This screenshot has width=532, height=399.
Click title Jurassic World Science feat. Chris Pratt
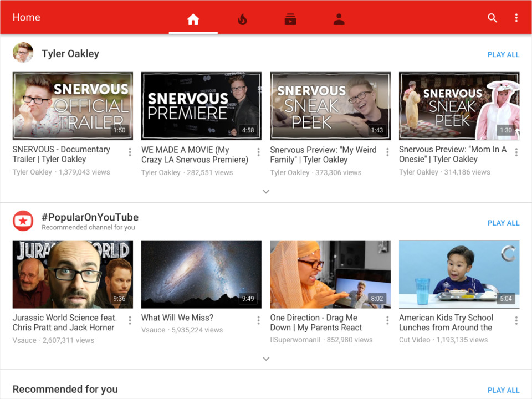point(64,323)
